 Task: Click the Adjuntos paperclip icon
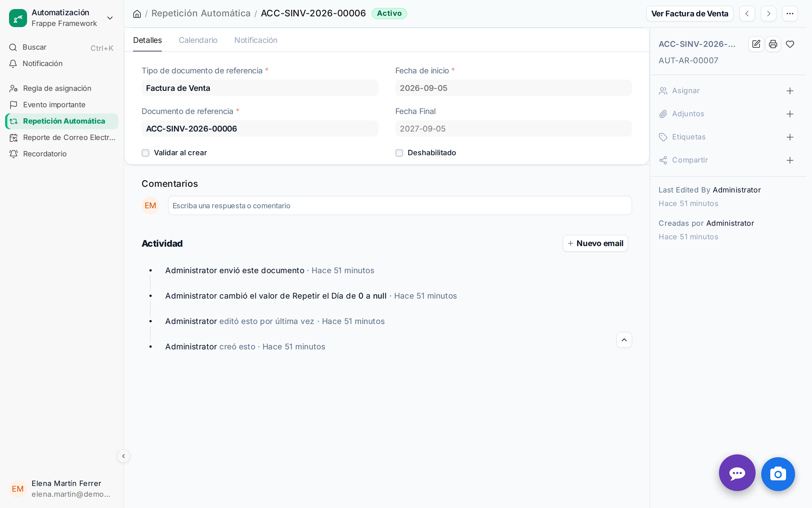[x=663, y=114]
